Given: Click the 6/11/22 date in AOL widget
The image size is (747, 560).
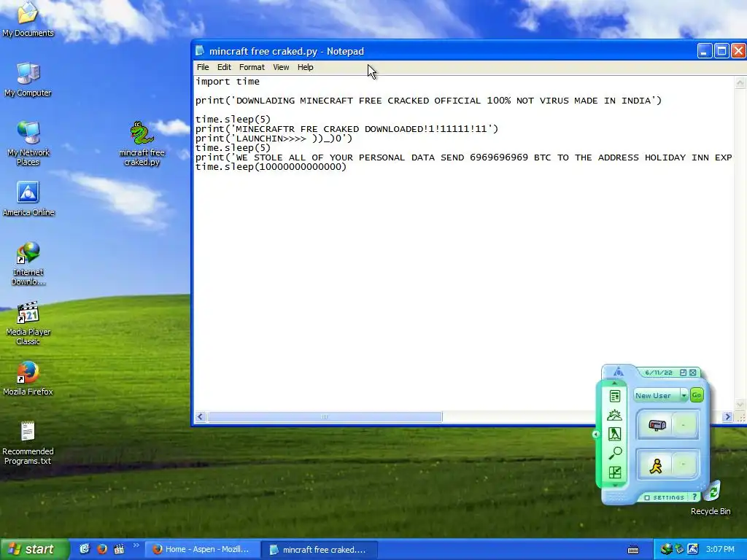Looking at the screenshot, I should pyautogui.click(x=659, y=373).
